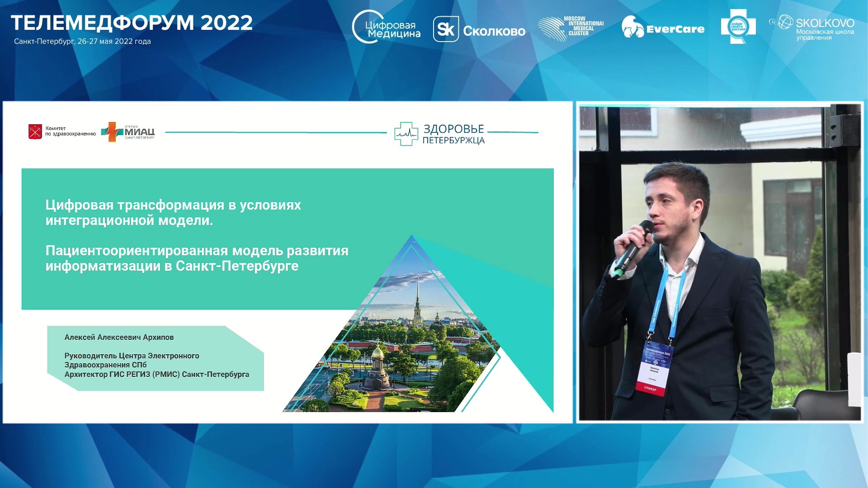Click the Sk Сколково logo
The width and height of the screenshot is (868, 488).
[479, 29]
